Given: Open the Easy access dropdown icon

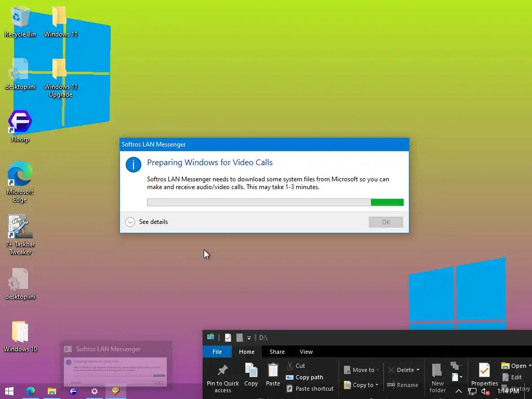Looking at the screenshot, I should click(457, 377).
